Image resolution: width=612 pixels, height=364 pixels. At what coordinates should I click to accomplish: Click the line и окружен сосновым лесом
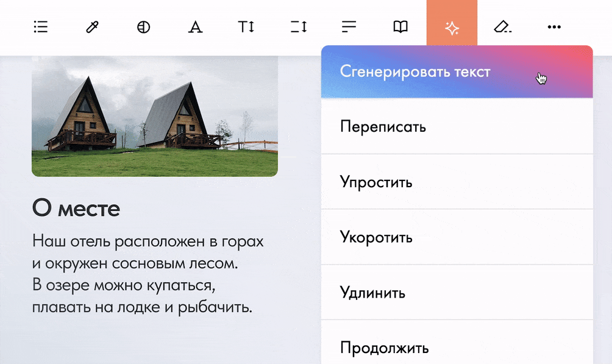tap(135, 263)
